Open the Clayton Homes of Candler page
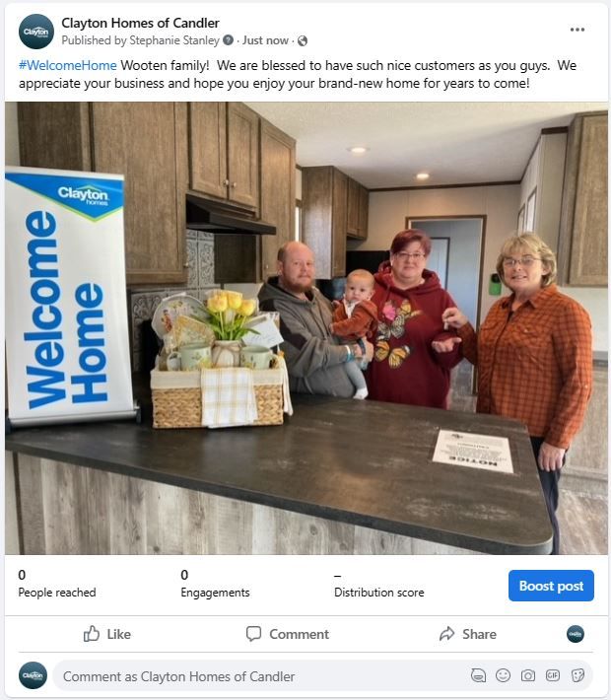Viewport: 611px width, 700px height. tap(140, 23)
